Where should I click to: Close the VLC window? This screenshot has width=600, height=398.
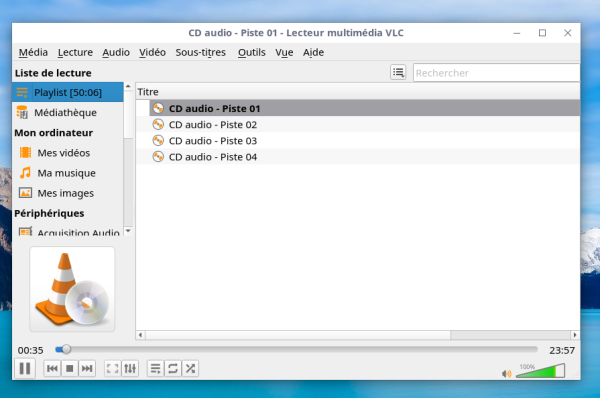pos(567,33)
